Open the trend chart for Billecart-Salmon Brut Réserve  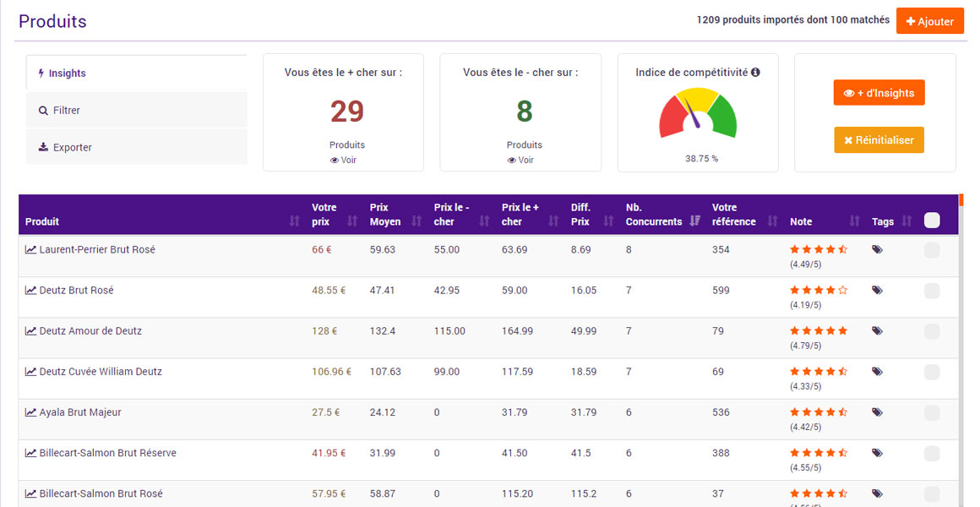coord(30,453)
